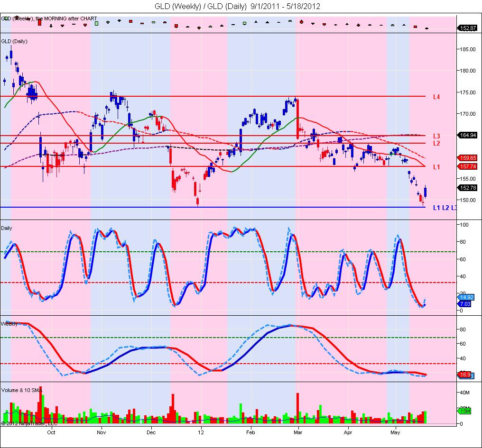482x448 pixels.
Task: Click the 175.00 price axis label
Action: click(x=468, y=92)
